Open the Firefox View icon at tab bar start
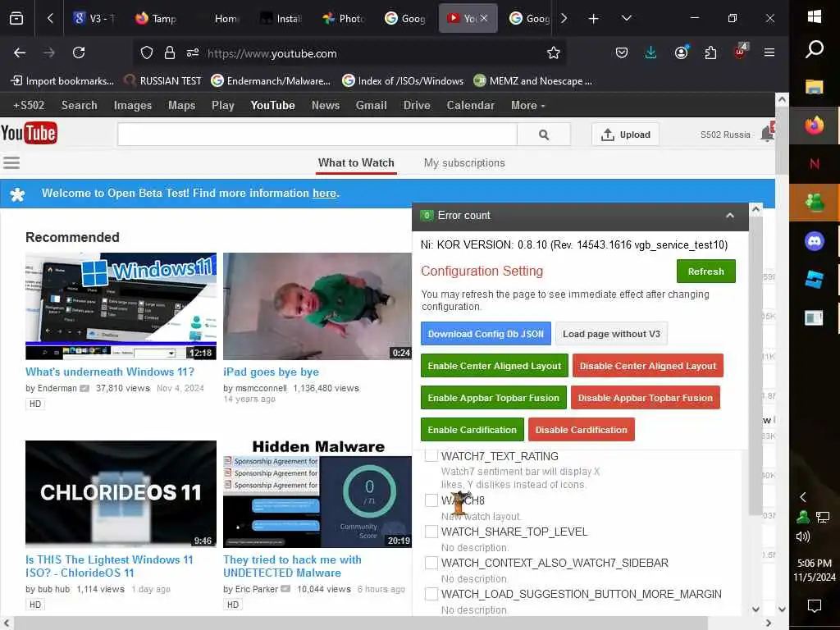 click(16, 19)
